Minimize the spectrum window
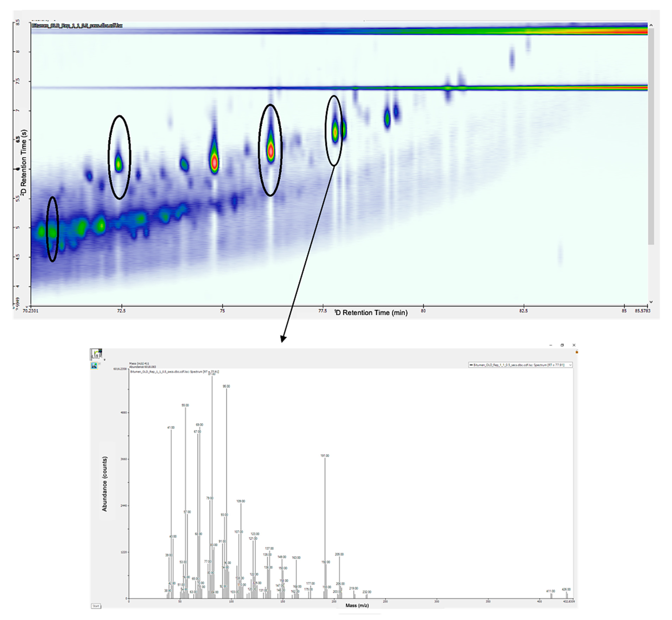 pos(550,345)
